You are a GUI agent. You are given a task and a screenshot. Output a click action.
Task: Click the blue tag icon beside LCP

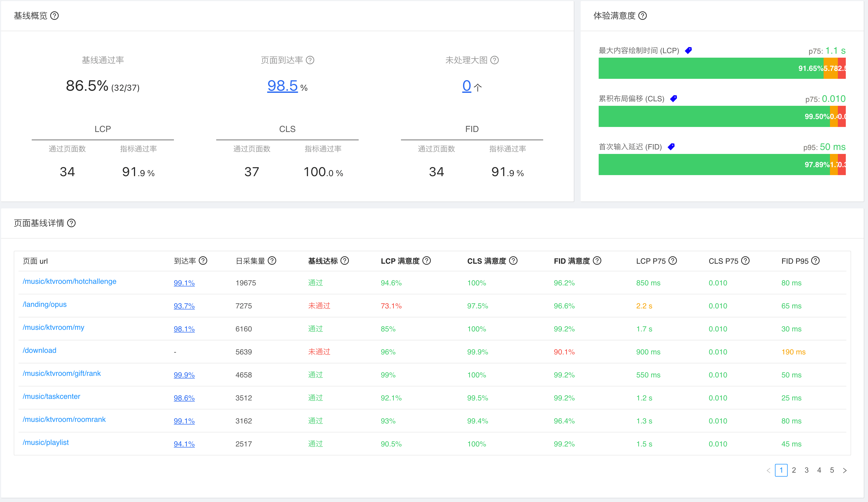point(688,51)
